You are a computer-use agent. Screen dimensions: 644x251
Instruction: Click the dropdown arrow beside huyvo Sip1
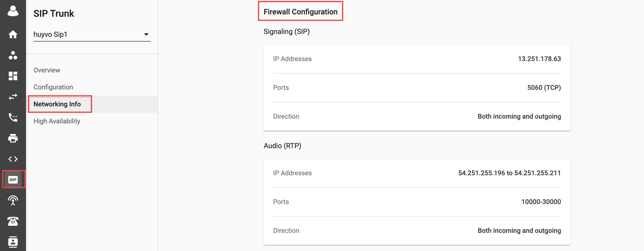(x=146, y=34)
